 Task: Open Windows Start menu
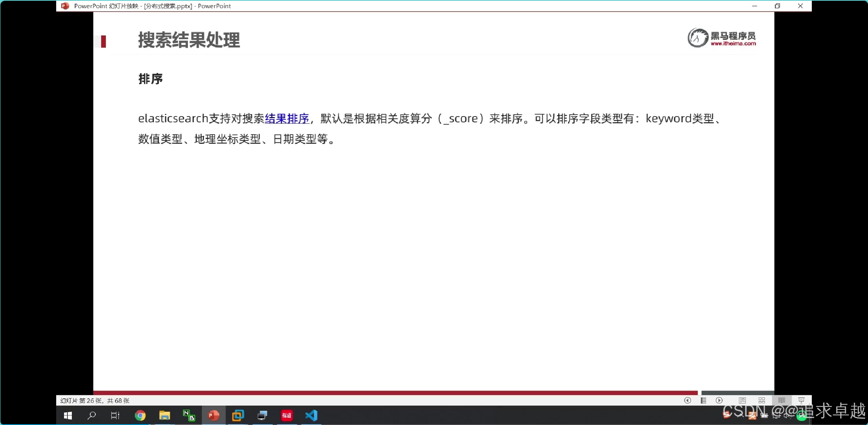(x=68, y=415)
